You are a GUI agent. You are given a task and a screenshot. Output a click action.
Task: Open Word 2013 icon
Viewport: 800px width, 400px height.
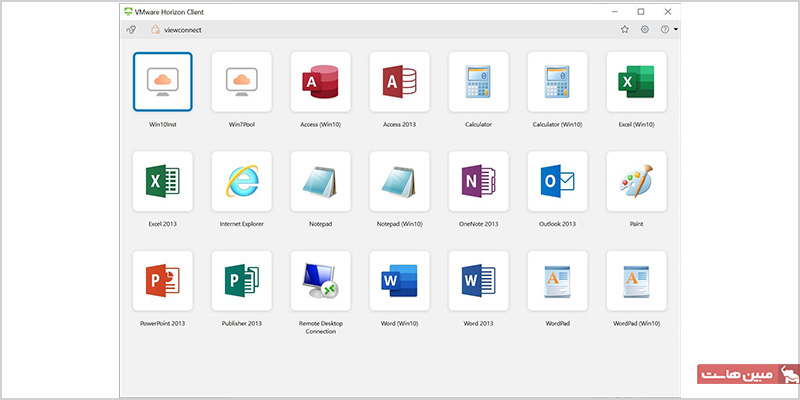(x=478, y=281)
